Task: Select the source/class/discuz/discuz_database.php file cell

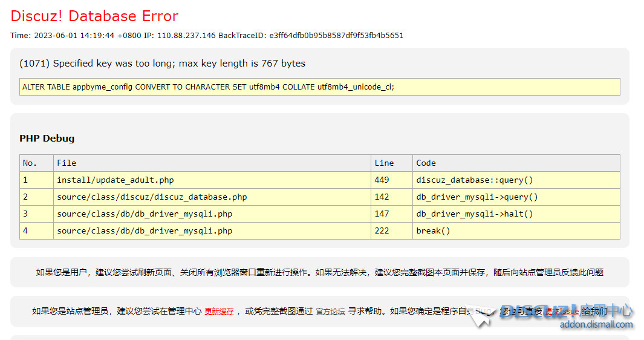Action: tap(152, 197)
